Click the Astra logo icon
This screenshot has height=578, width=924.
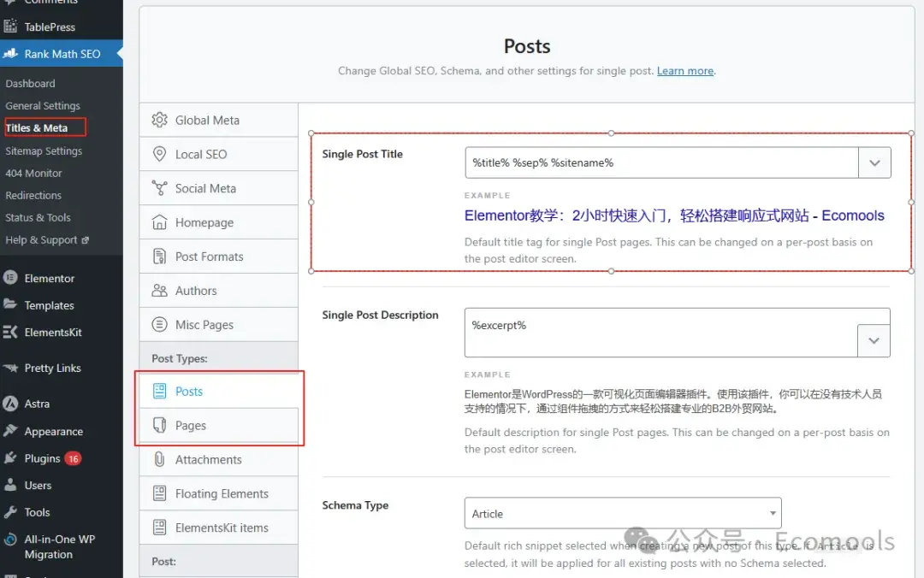[10, 404]
